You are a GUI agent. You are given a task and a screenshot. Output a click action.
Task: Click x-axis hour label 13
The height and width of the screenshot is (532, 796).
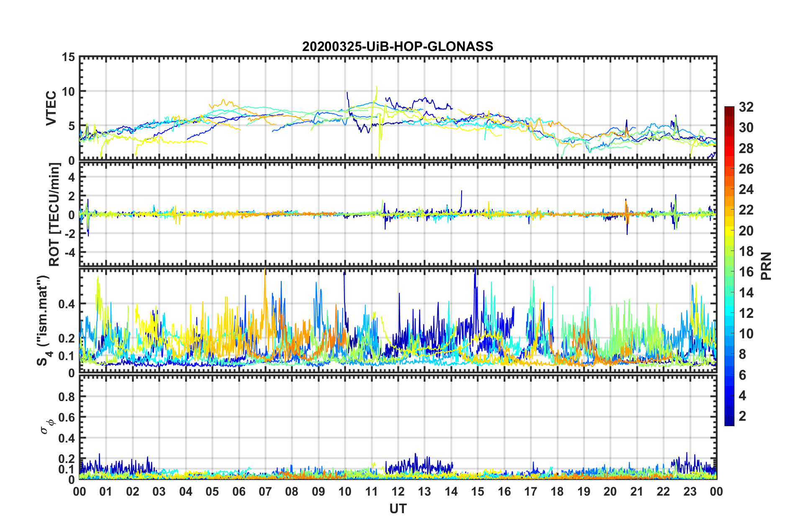coord(424,491)
